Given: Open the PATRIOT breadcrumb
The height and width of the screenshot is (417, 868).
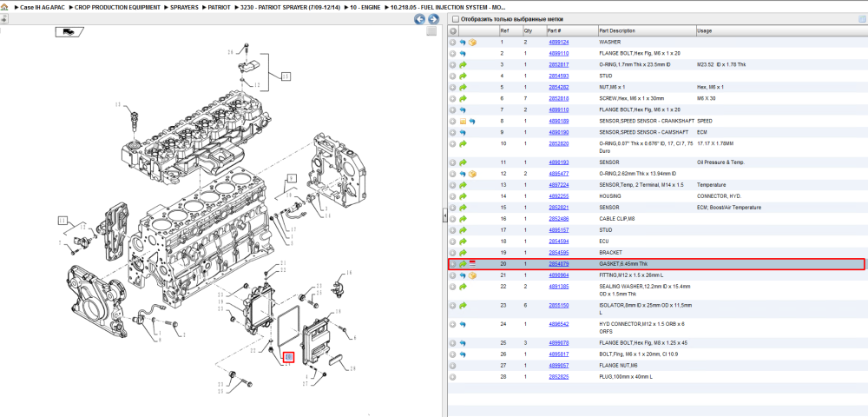Looking at the screenshot, I should [220, 9].
